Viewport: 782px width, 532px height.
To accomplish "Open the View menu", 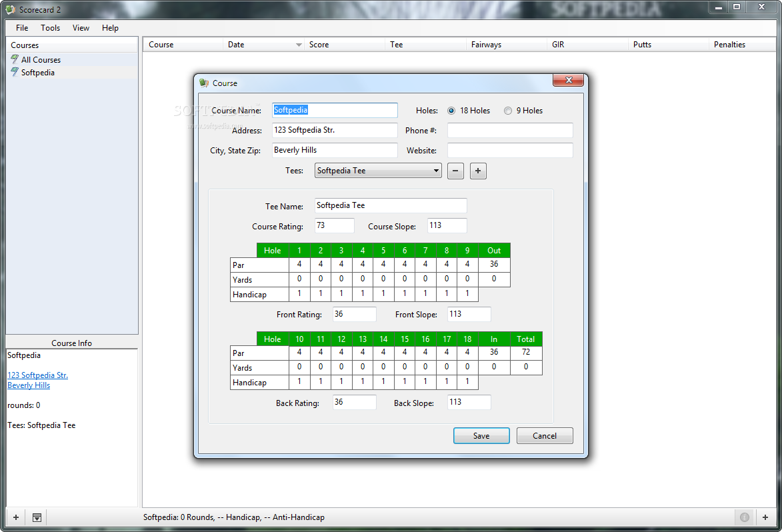I will point(81,28).
